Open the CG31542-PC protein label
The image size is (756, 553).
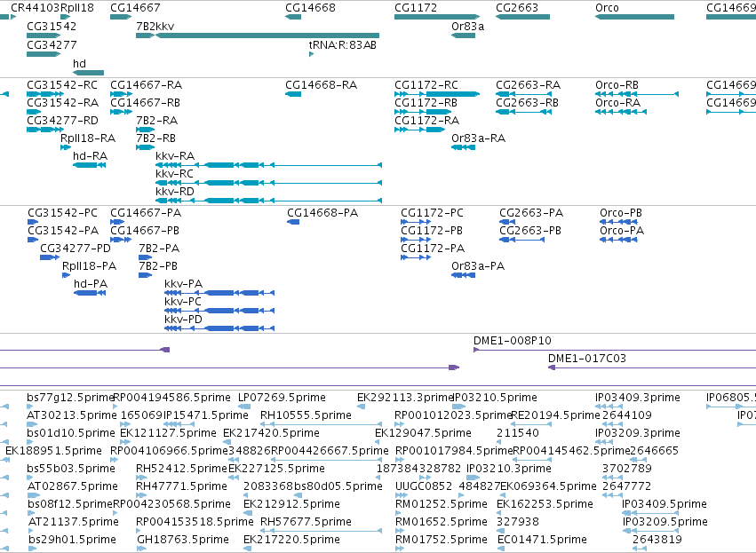tap(62, 213)
